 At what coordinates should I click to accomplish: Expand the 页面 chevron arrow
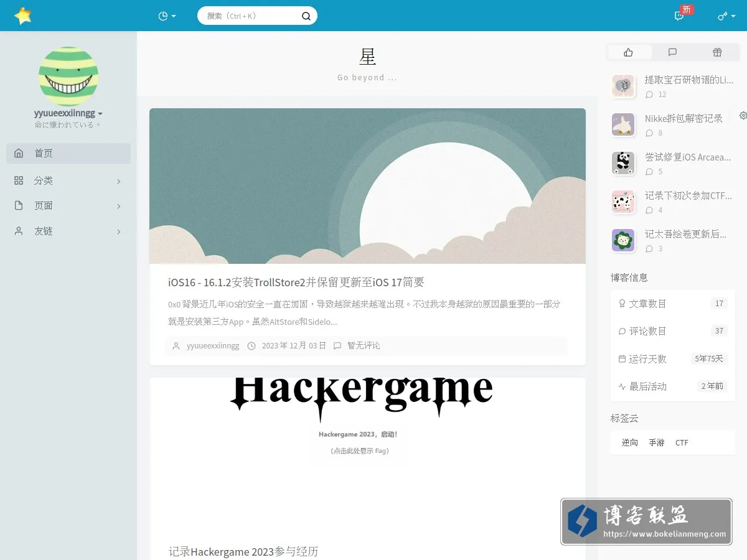click(x=119, y=206)
